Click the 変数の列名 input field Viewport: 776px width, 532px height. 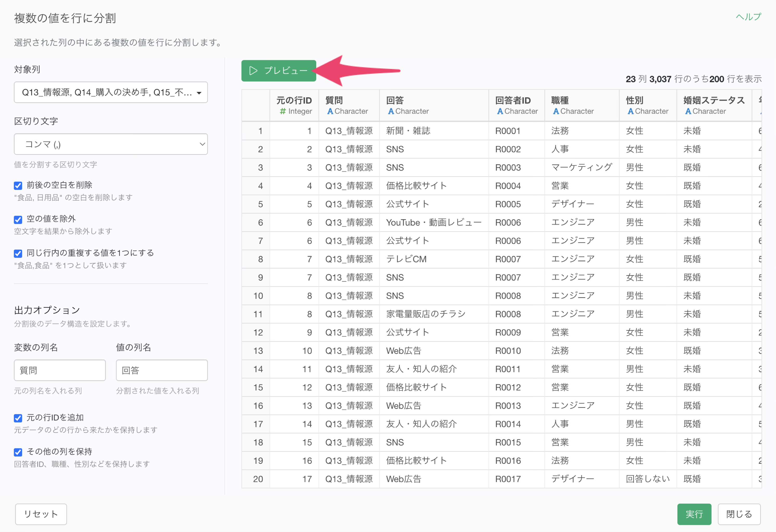coord(60,370)
